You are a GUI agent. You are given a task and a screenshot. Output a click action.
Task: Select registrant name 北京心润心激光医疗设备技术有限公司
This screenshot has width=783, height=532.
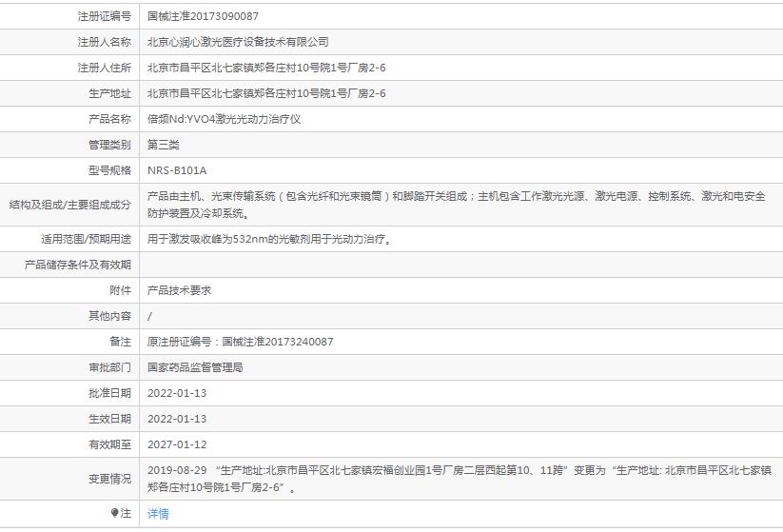coord(238,42)
